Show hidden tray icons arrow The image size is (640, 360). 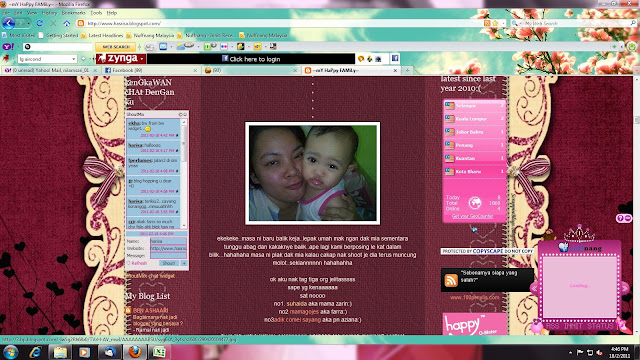pos(570,352)
